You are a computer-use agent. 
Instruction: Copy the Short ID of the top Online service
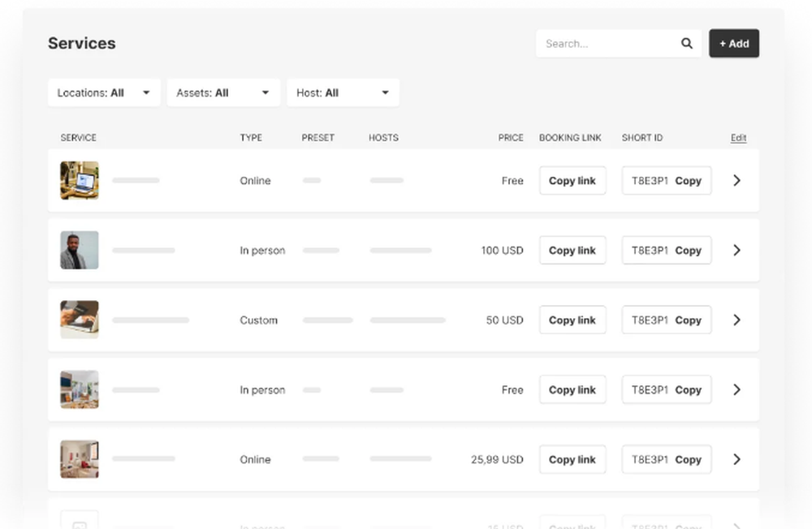coord(689,180)
